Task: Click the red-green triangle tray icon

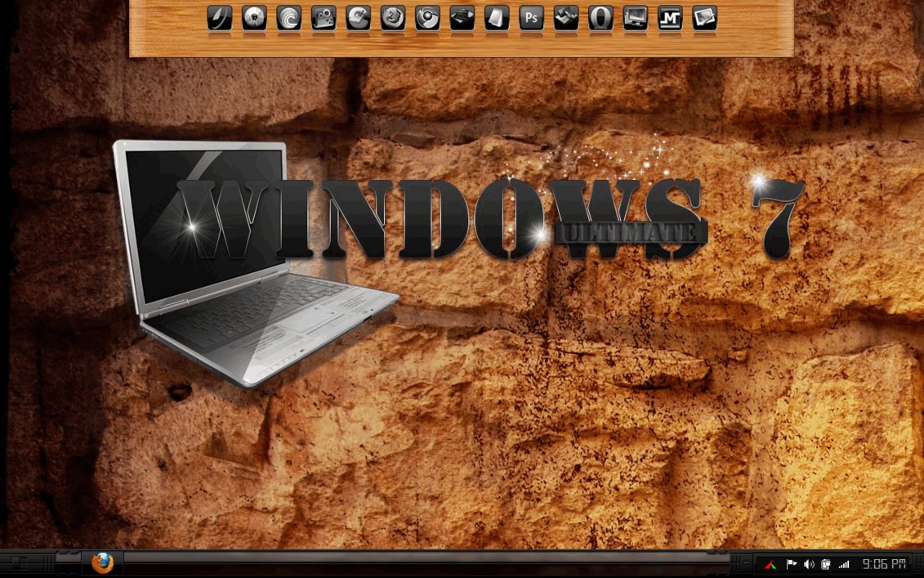Action: click(770, 564)
